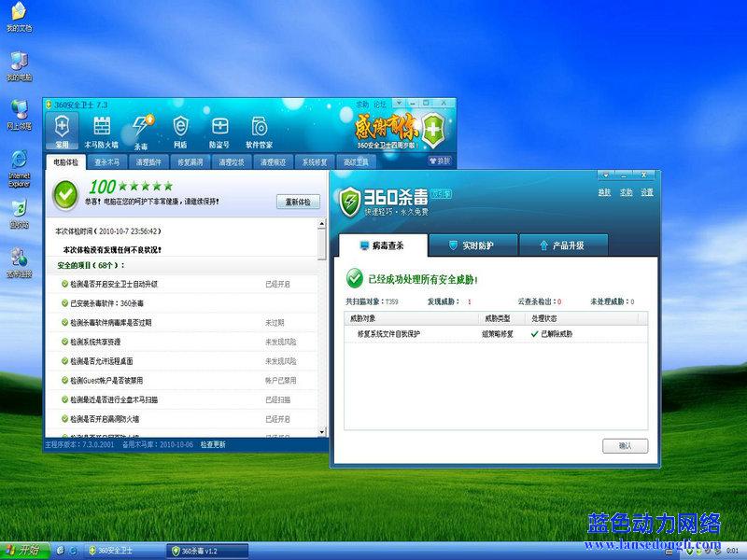Open the 360杀毒 title bar dropdown menu
747x560 pixels.
605,175
